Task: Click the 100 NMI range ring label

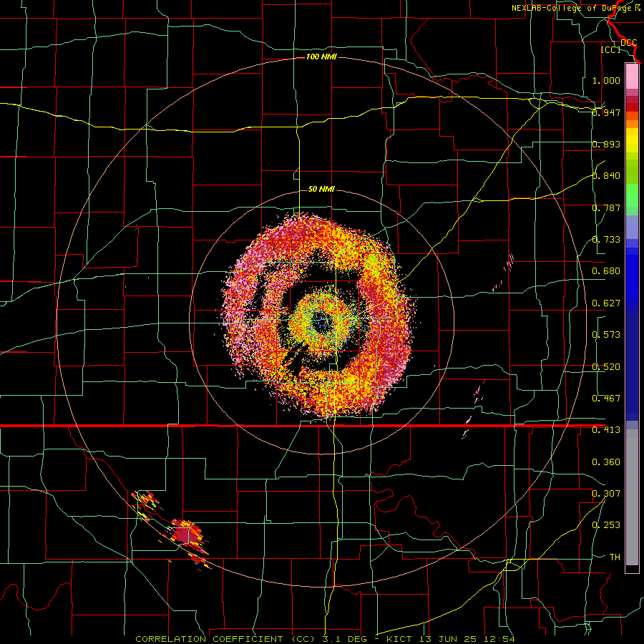Action: coord(321,57)
